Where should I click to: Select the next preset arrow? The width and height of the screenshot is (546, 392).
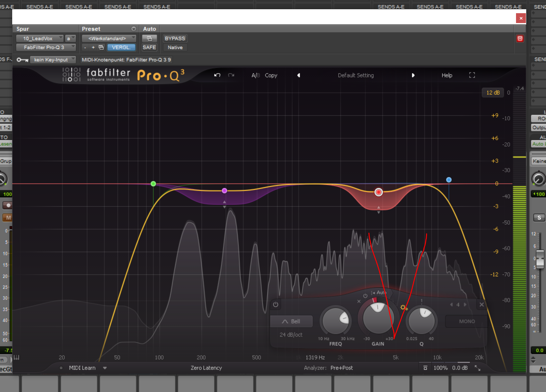tap(413, 75)
